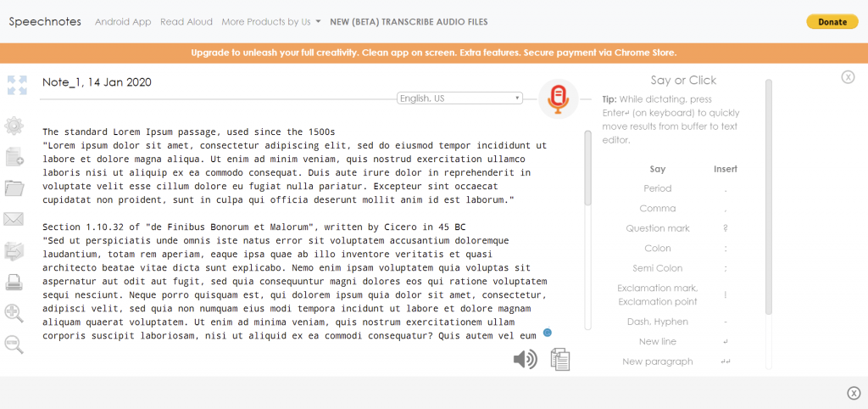Send note by email envelope icon
This screenshot has height=409, width=868.
(x=14, y=220)
